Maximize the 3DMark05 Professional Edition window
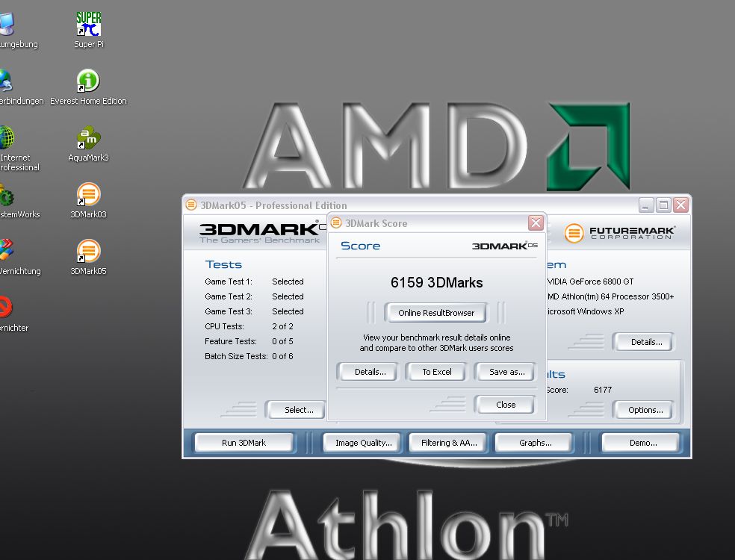Viewport: 735px width, 560px height. pos(663,205)
